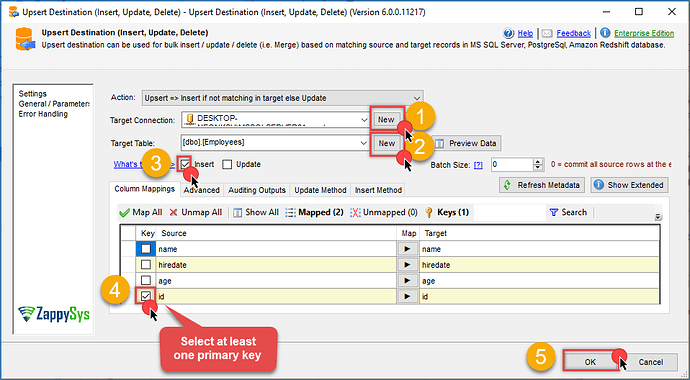Viewport: 690px width, 380px height.
Task: Check the Key box for age
Action: (146, 281)
